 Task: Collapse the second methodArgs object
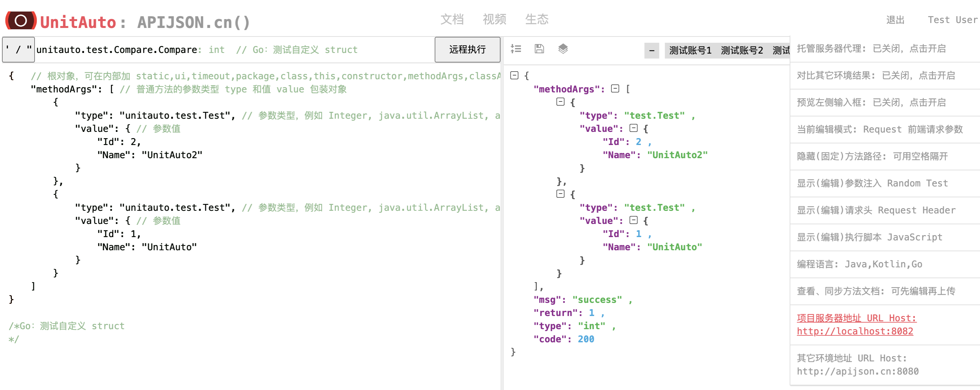[560, 194]
